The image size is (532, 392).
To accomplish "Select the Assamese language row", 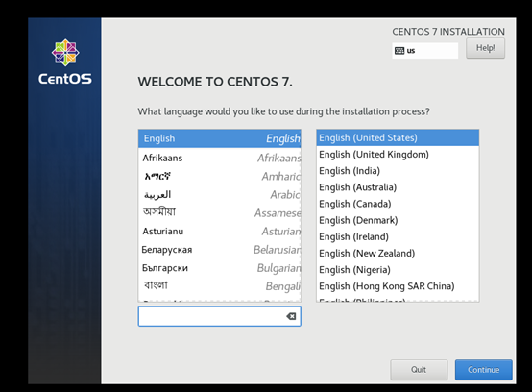I will click(x=220, y=212).
